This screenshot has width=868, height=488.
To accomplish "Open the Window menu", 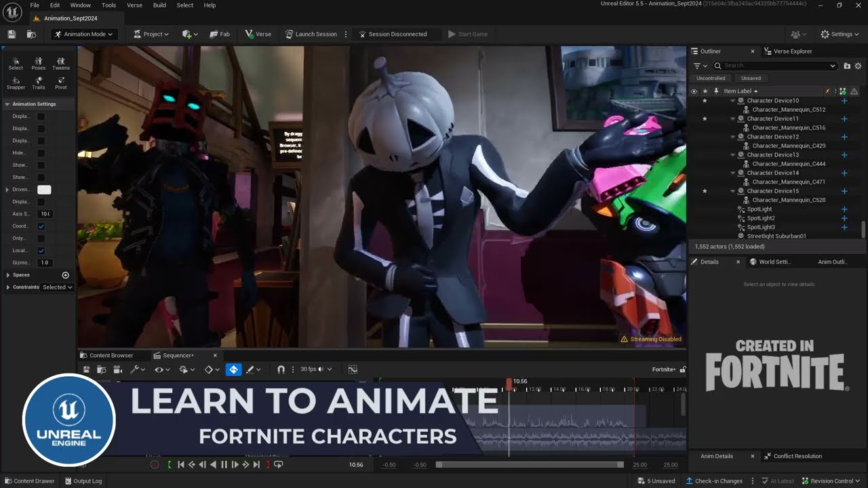I will tap(80, 5).
